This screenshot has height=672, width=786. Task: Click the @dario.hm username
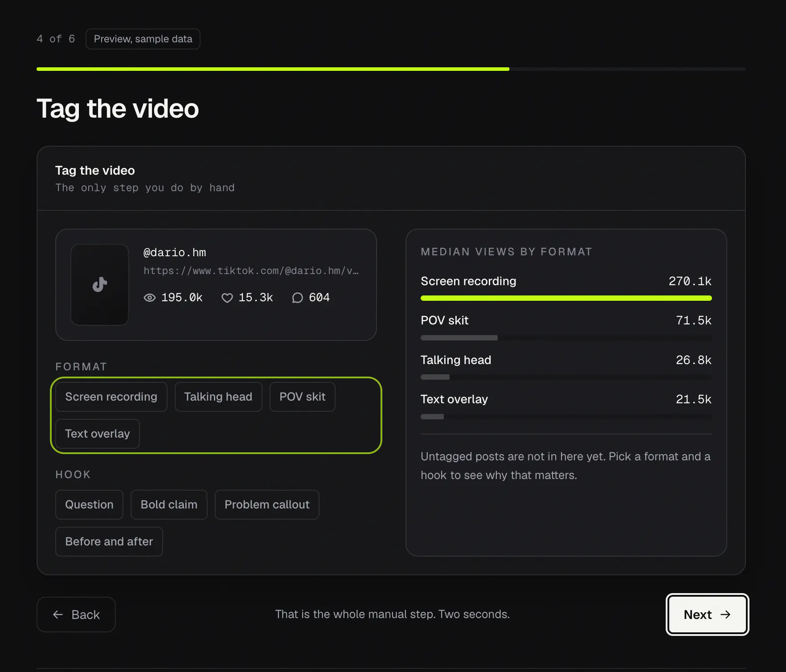click(x=175, y=253)
